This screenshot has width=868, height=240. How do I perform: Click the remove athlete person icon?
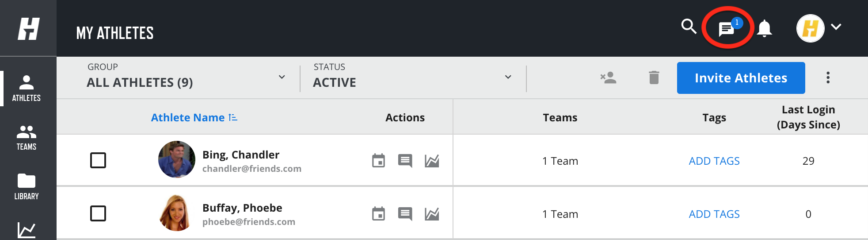608,77
